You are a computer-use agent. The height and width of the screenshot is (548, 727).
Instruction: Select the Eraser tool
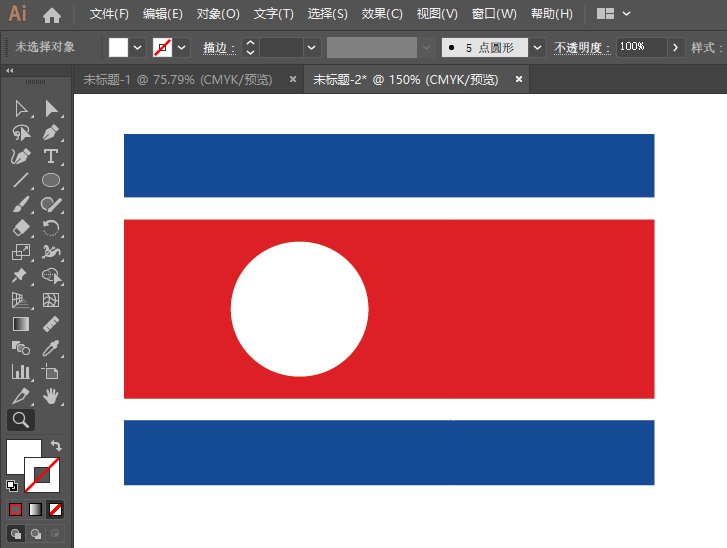(x=21, y=228)
